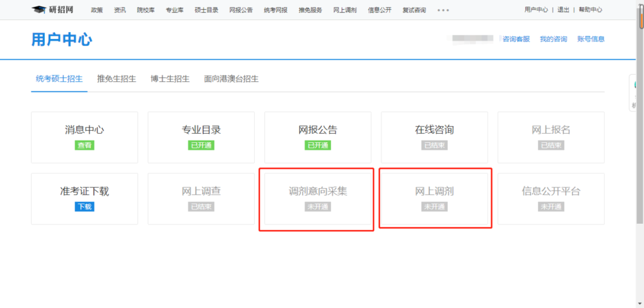Open the 信息公开平台 card
Image resolution: width=644 pixels, height=308 pixels.
click(x=551, y=199)
